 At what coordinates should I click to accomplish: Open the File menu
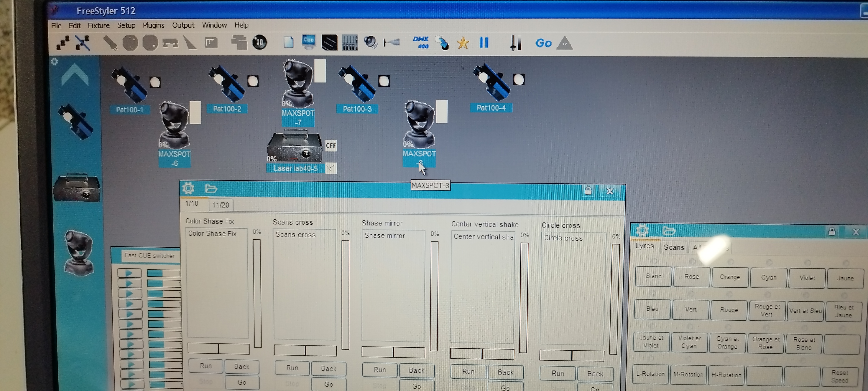click(x=56, y=25)
